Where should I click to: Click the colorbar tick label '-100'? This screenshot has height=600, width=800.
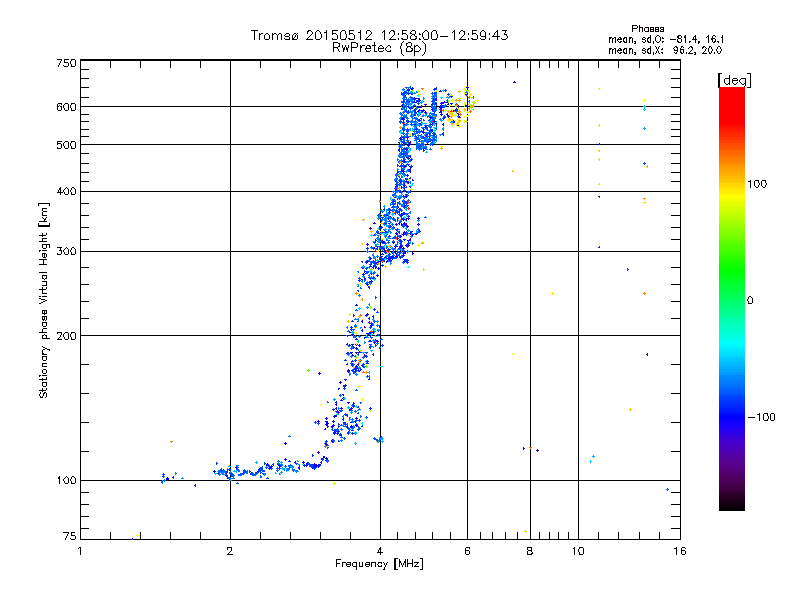(x=761, y=417)
